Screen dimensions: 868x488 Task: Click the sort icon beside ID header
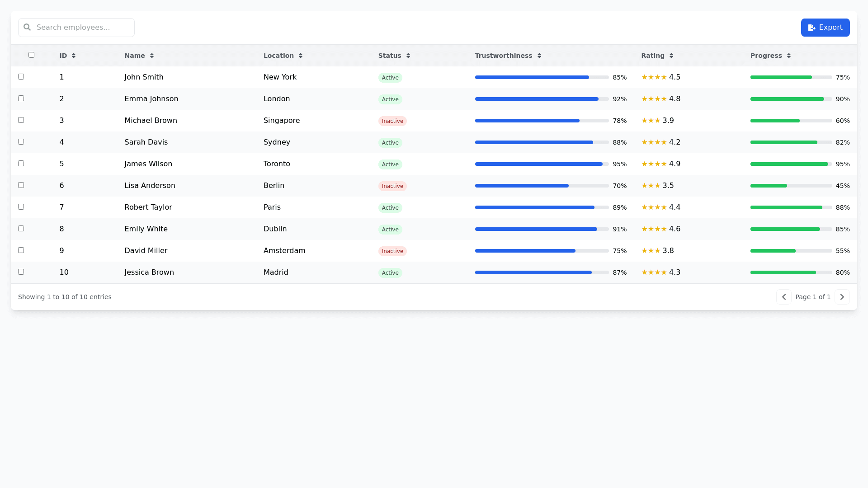(x=74, y=56)
